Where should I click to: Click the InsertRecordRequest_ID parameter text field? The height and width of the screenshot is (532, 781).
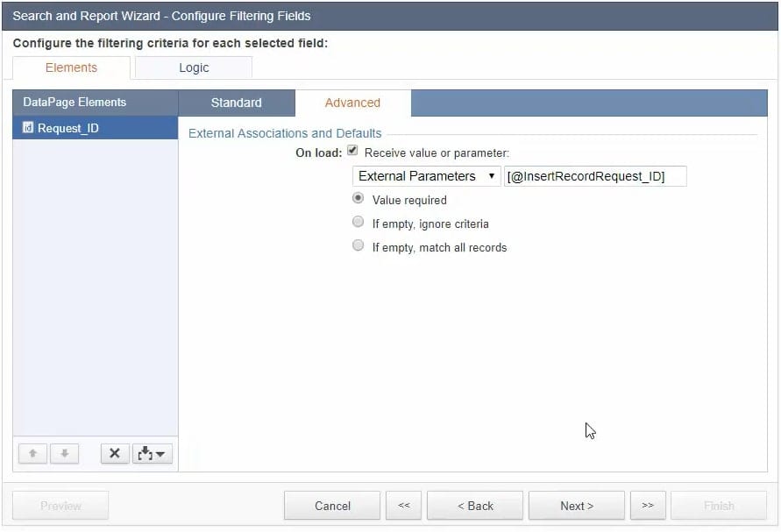coord(595,176)
